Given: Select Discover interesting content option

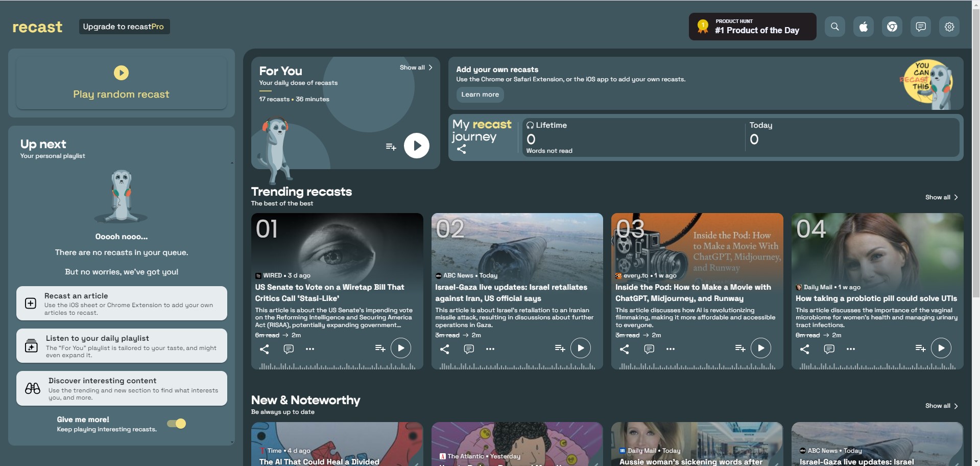Looking at the screenshot, I should [122, 388].
